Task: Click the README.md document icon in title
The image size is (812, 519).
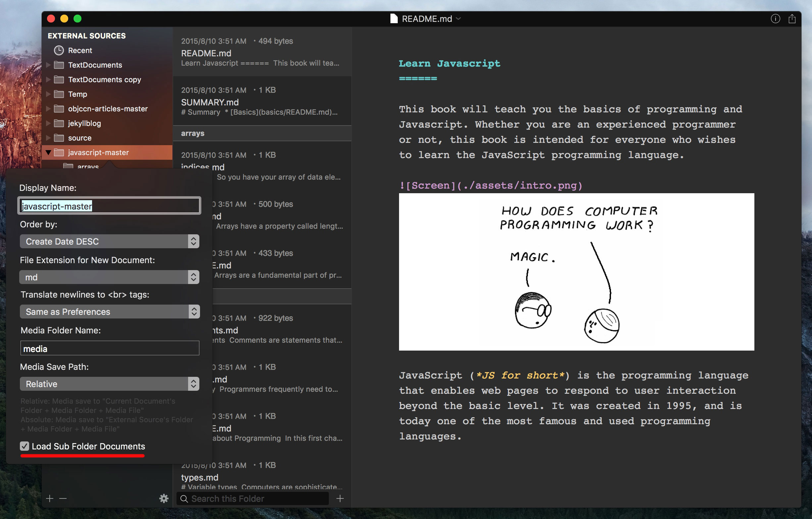Action: 393,19
